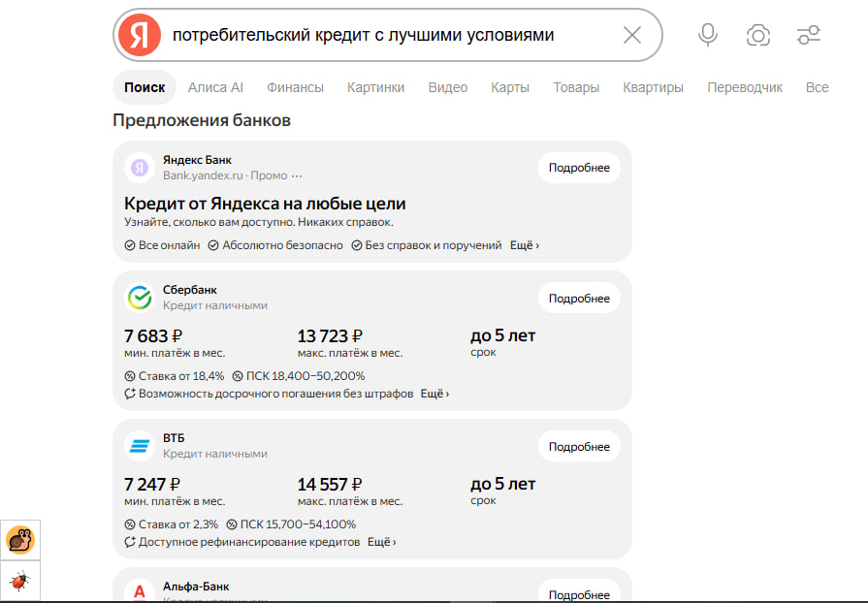Open 'Кредит от Яндекса на любые цели' link

pyautogui.click(x=265, y=204)
